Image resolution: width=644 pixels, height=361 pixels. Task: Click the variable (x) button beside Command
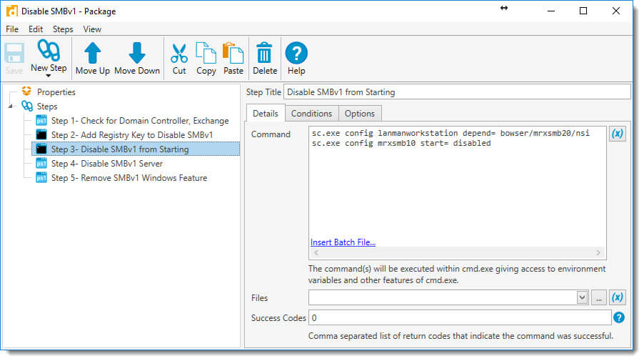click(618, 134)
